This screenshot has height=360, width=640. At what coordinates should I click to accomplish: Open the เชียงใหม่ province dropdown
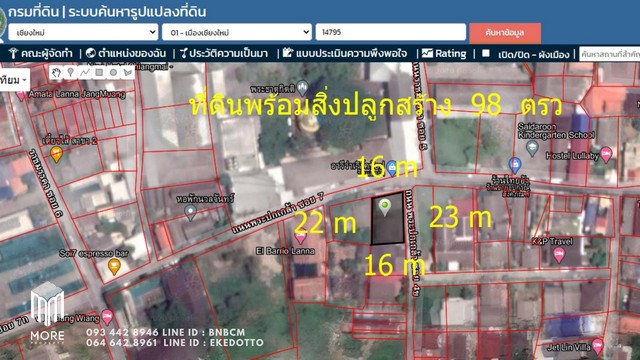pyautogui.click(x=83, y=32)
